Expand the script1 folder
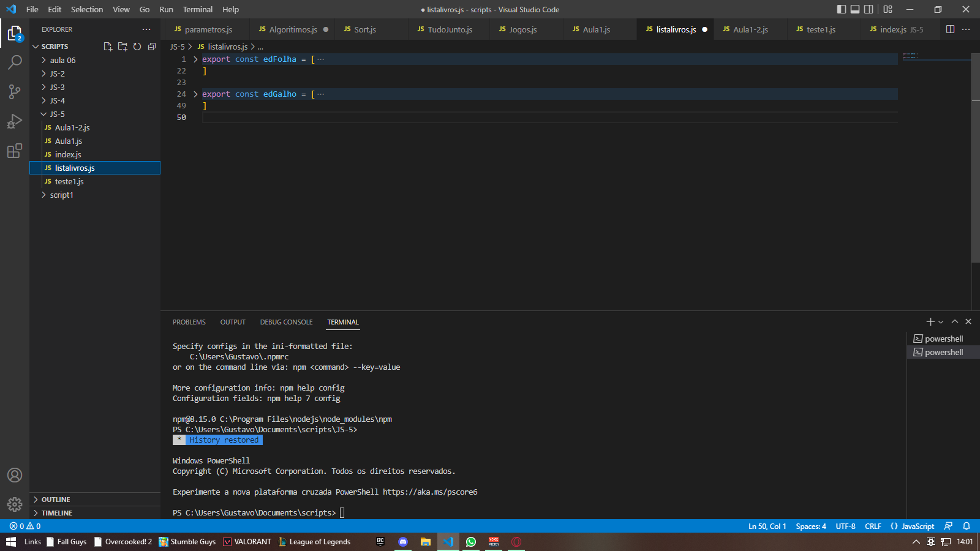Image resolution: width=980 pixels, height=551 pixels. click(95, 195)
